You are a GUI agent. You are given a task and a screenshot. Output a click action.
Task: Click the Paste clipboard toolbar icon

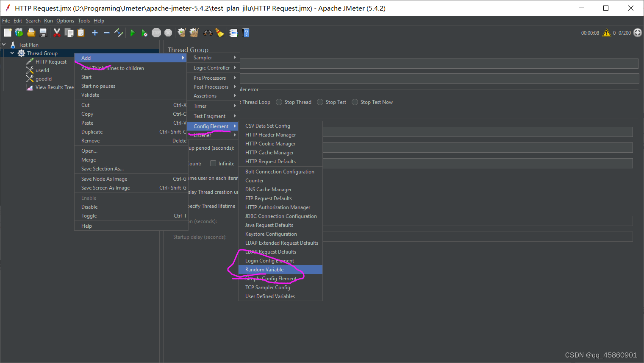click(81, 33)
